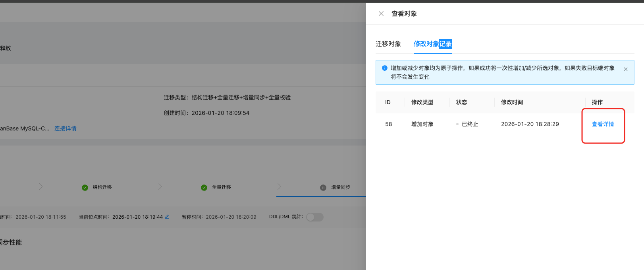The width and height of the screenshot is (644, 270).
Task: Open the 连接详情 link
Action: (65, 128)
